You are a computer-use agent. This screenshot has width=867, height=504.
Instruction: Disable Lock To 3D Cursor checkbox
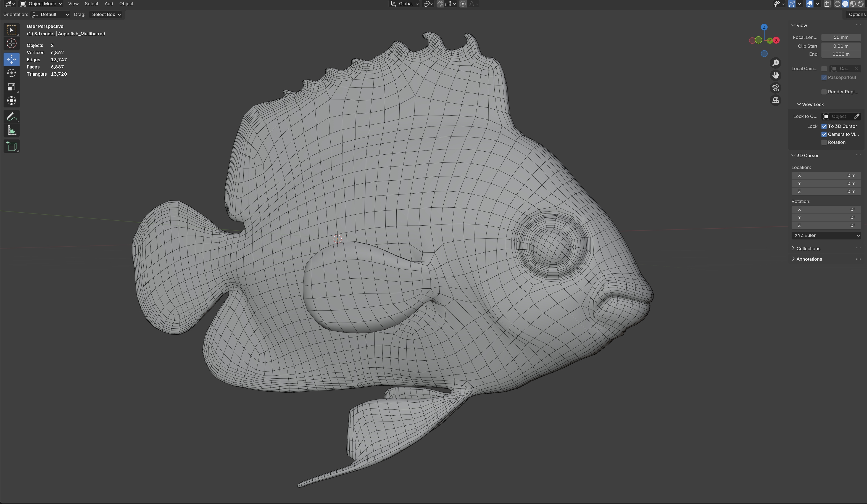(x=824, y=126)
